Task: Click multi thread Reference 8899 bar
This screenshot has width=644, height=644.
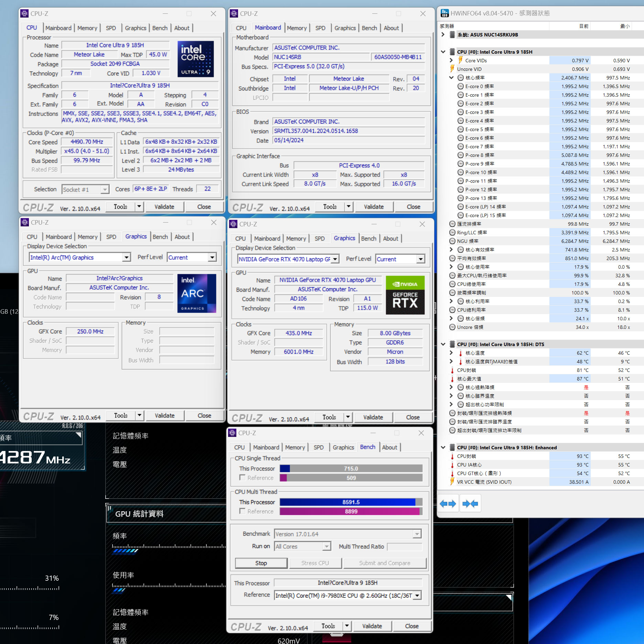Action: pyautogui.click(x=351, y=512)
